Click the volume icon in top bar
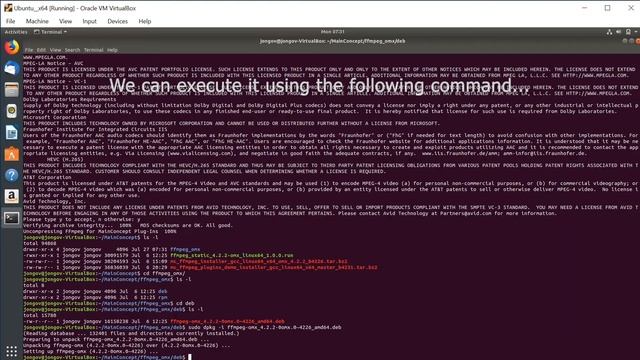This screenshot has width=640, height=360. click(618, 32)
